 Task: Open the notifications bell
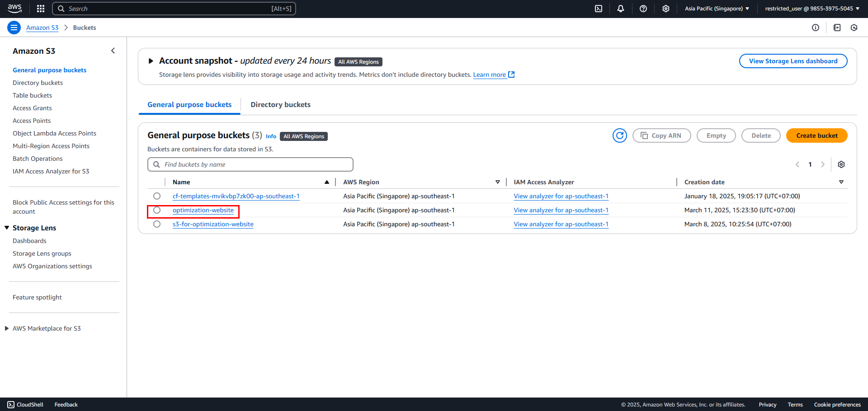pos(621,9)
